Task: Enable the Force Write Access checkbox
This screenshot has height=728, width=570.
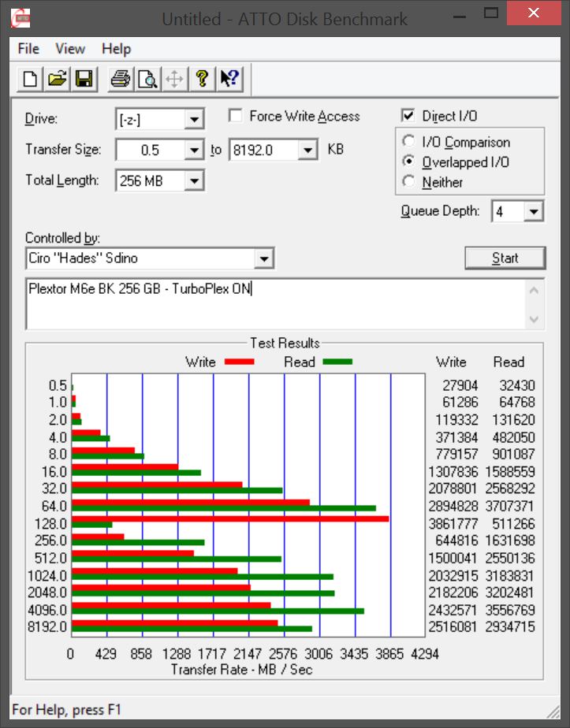Action: [235, 116]
